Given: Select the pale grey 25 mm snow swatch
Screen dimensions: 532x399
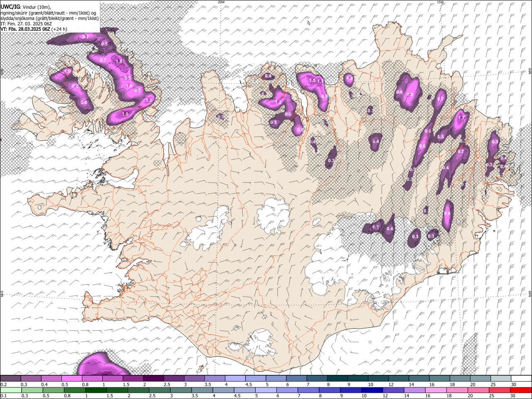Looking at the screenshot, I should (501, 378).
